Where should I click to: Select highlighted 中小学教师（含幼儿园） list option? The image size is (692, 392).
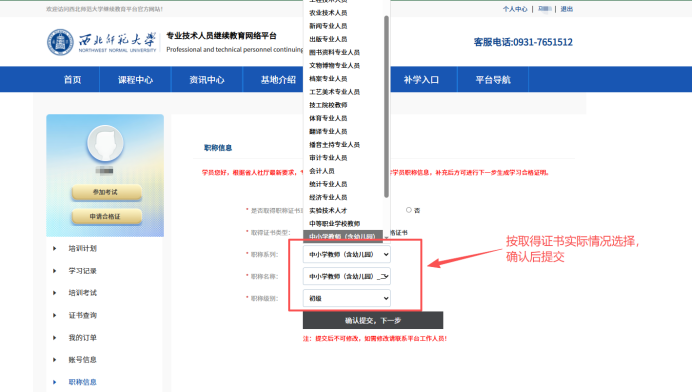click(x=343, y=237)
